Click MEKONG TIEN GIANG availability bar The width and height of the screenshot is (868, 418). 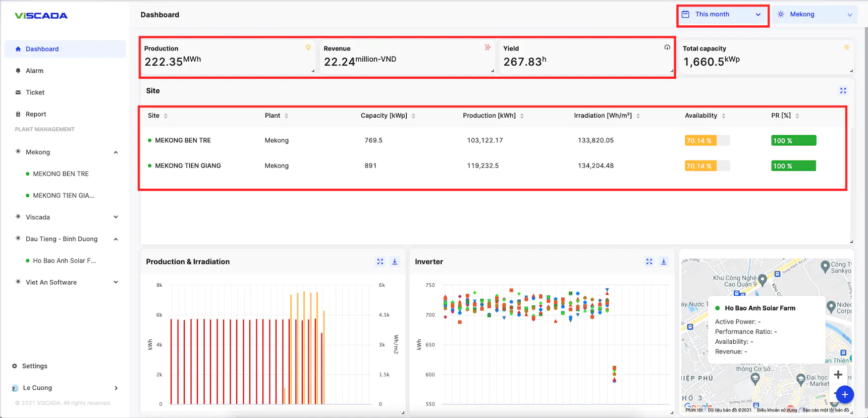click(707, 166)
